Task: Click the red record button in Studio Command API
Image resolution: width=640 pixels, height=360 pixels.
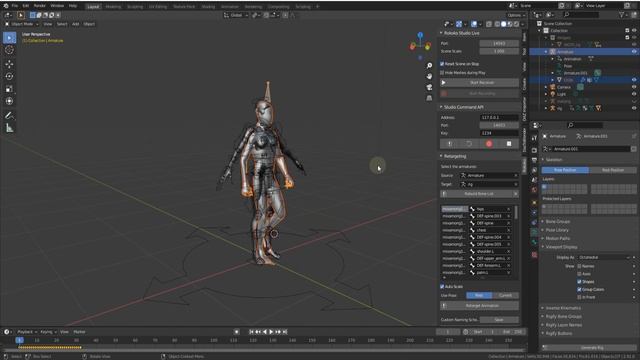Action: pyautogui.click(x=489, y=144)
